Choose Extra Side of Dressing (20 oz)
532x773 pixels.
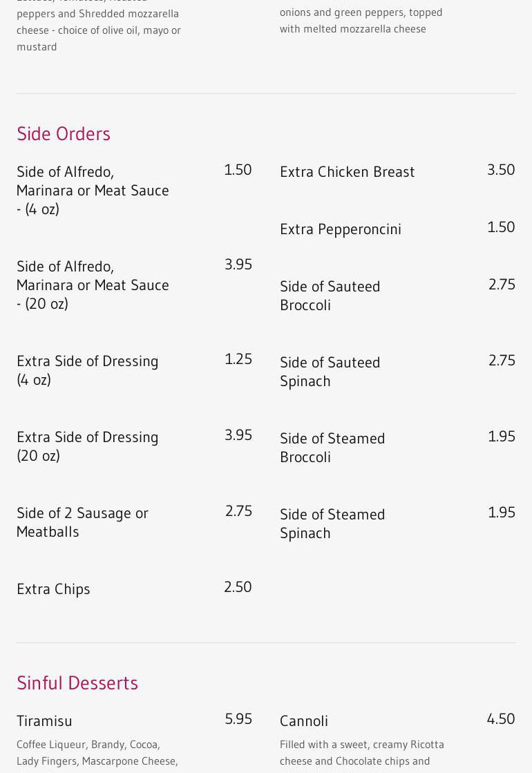click(87, 446)
